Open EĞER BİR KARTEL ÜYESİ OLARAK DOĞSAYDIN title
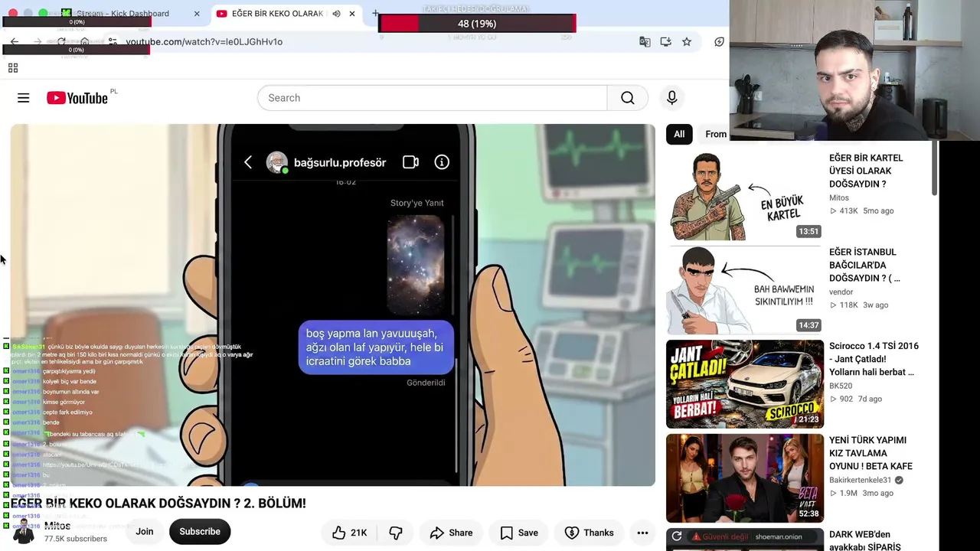980x551 pixels. [866, 171]
